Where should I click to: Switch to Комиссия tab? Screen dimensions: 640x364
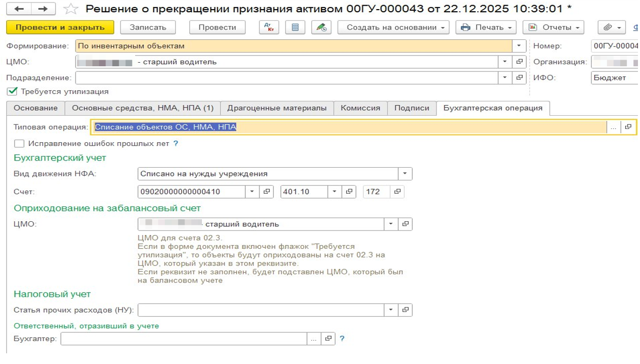pos(361,108)
